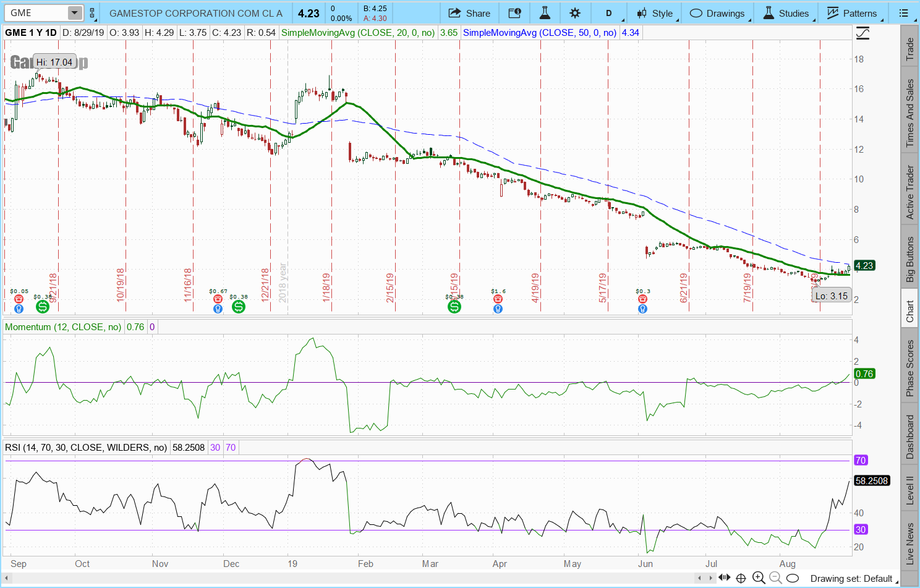Click the Share button in the toolbar
This screenshot has height=588, width=920.
pyautogui.click(x=469, y=13)
